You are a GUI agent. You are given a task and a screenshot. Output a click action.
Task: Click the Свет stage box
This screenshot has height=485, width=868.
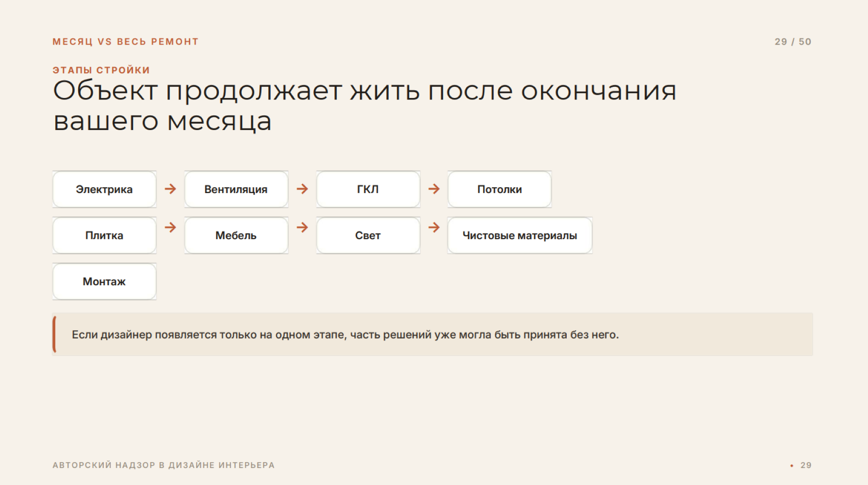[368, 235]
